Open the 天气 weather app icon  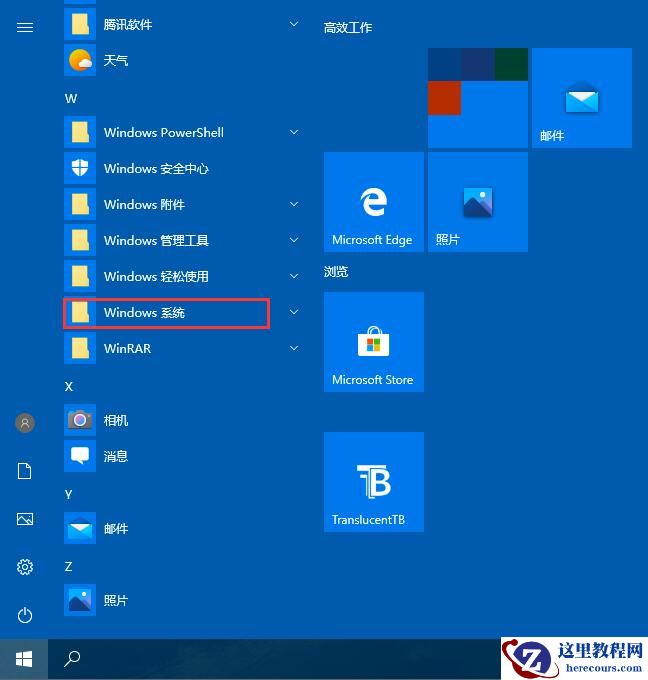pyautogui.click(x=80, y=60)
